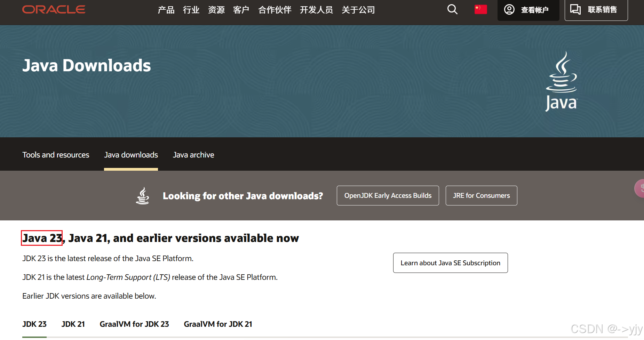
Task: Select GraalVM for JDK 21 tab
Action: 218,324
